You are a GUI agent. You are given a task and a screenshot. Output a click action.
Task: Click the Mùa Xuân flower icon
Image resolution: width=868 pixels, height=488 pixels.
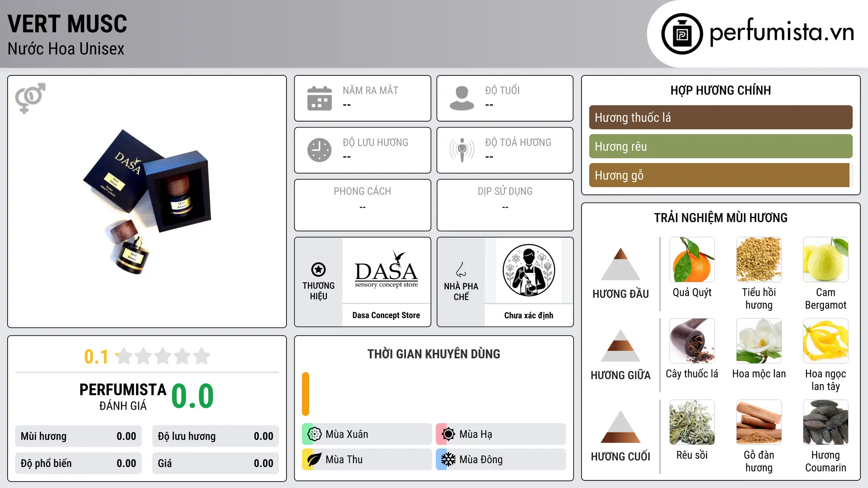point(314,434)
